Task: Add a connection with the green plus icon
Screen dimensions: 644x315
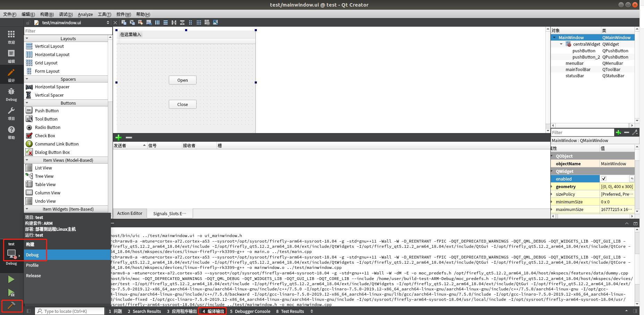Action: coord(118,138)
